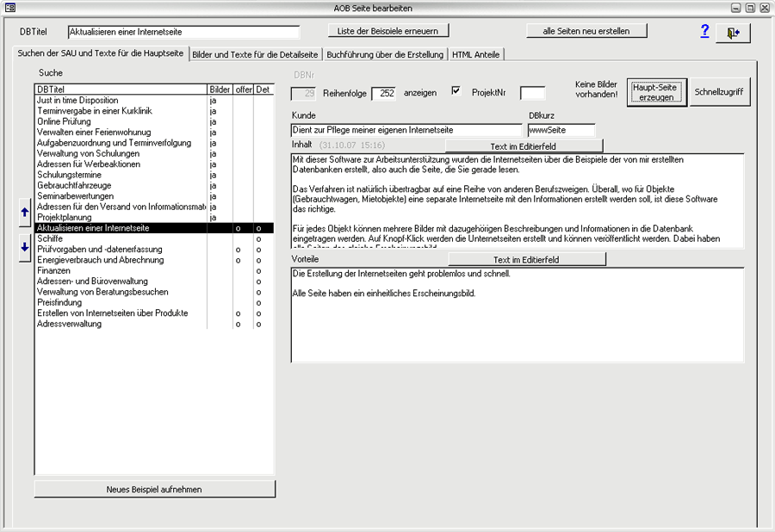Viewport: 775px width, 532px height.
Task: Select list row Adressverwaltung
Action: tap(154, 324)
